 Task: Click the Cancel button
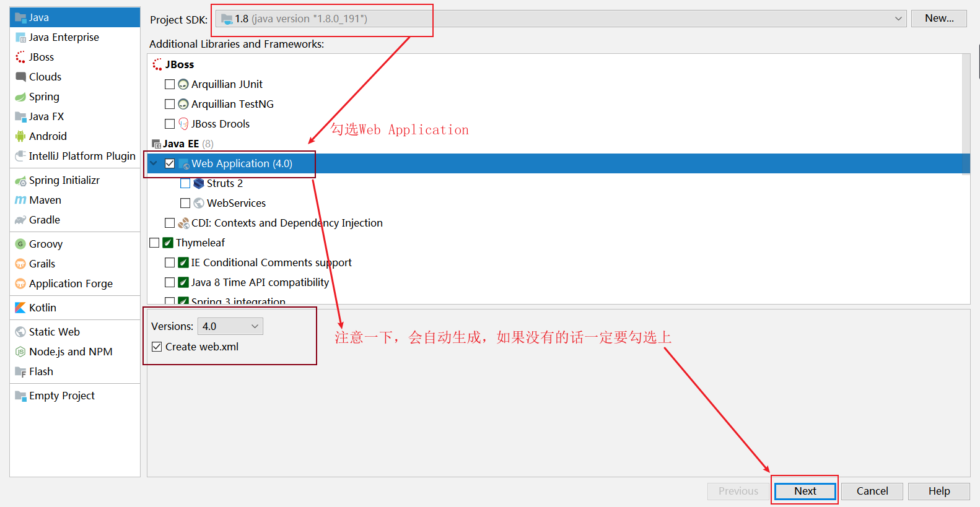point(872,491)
